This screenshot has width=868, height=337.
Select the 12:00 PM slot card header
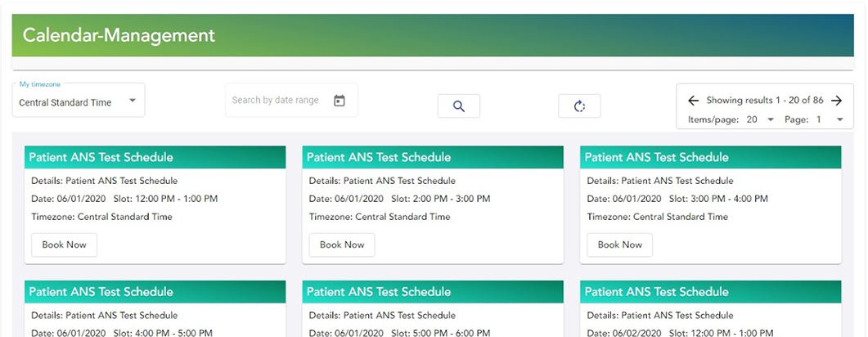click(x=155, y=157)
